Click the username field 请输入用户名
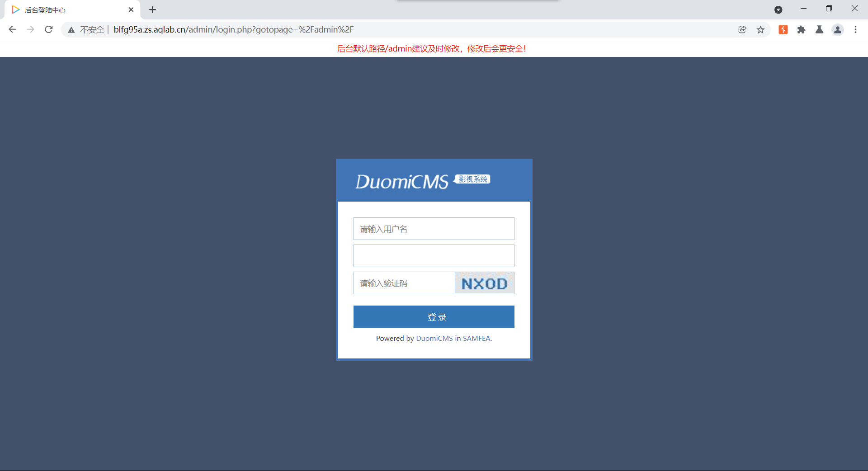 pos(434,229)
